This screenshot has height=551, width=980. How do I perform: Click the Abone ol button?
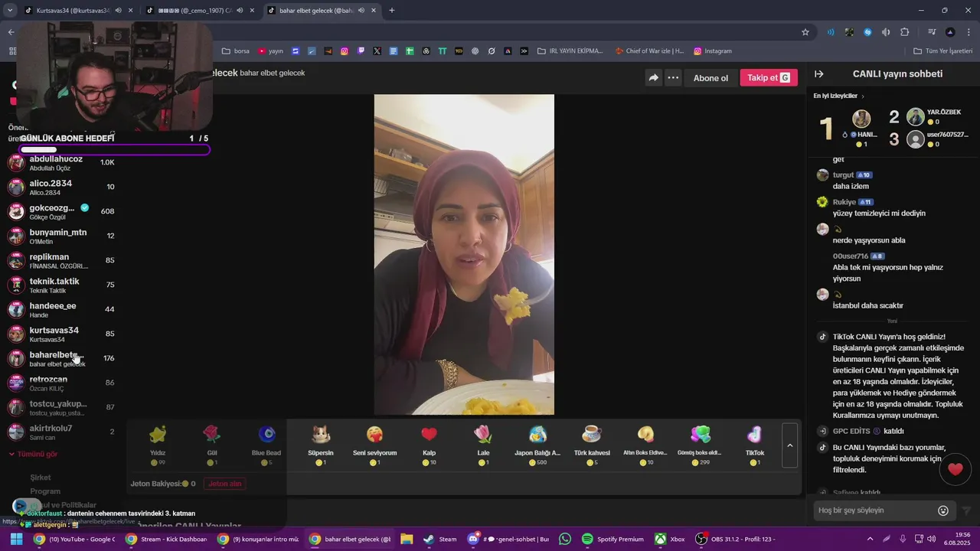coord(710,77)
